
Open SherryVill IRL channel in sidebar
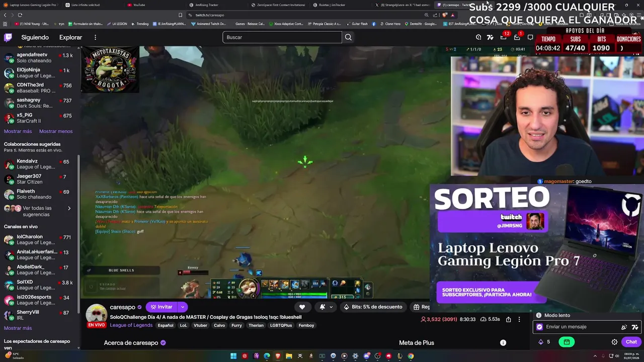[39, 315]
